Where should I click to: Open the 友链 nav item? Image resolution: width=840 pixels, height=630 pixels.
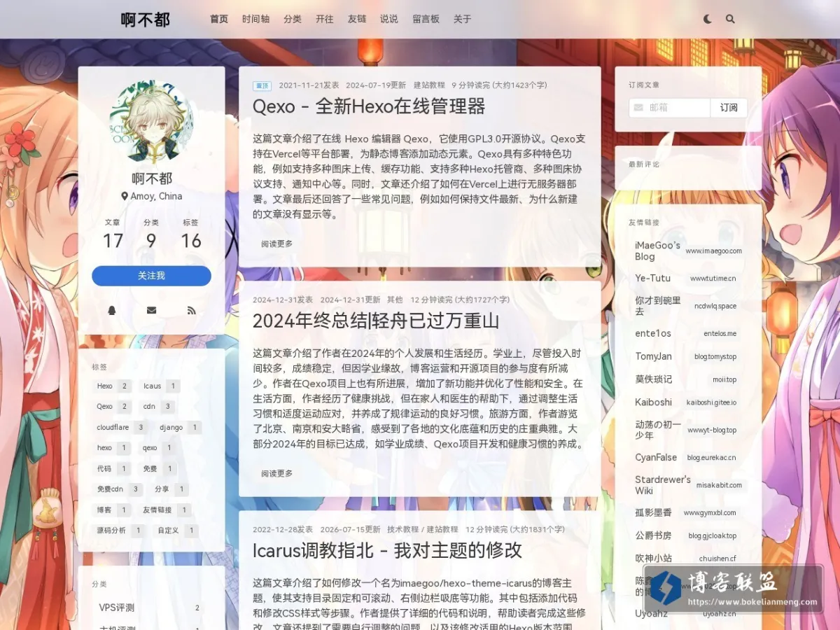pyautogui.click(x=357, y=20)
